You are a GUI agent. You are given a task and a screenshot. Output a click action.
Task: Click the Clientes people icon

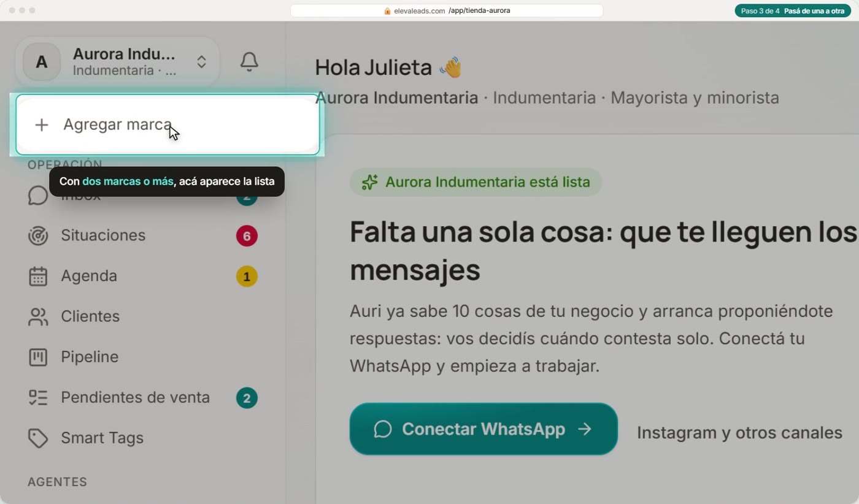pyautogui.click(x=38, y=316)
